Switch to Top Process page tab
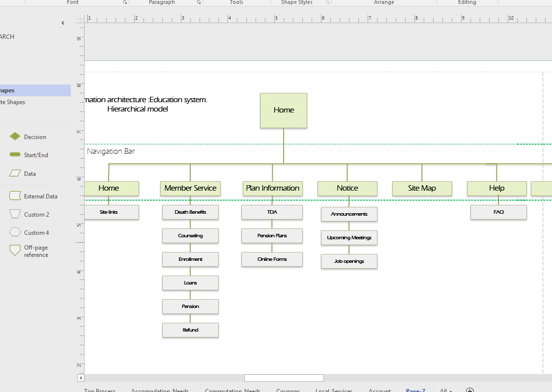This screenshot has height=392, width=552. tap(100, 390)
